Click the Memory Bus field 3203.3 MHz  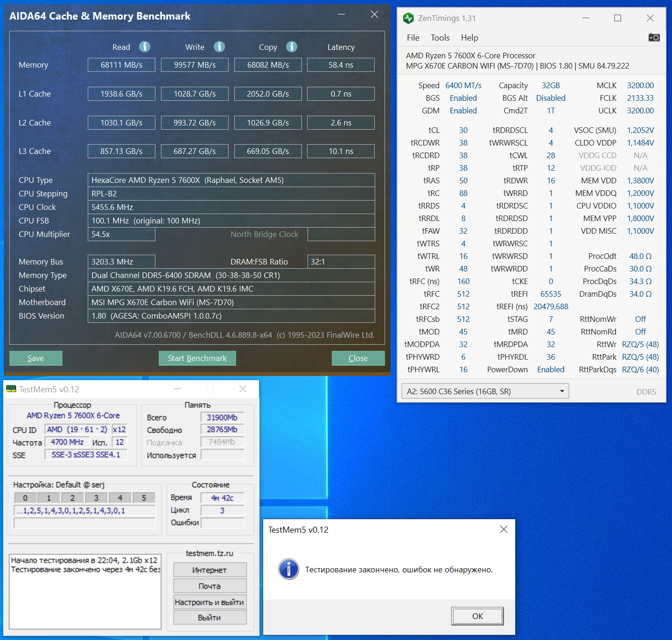(121, 262)
